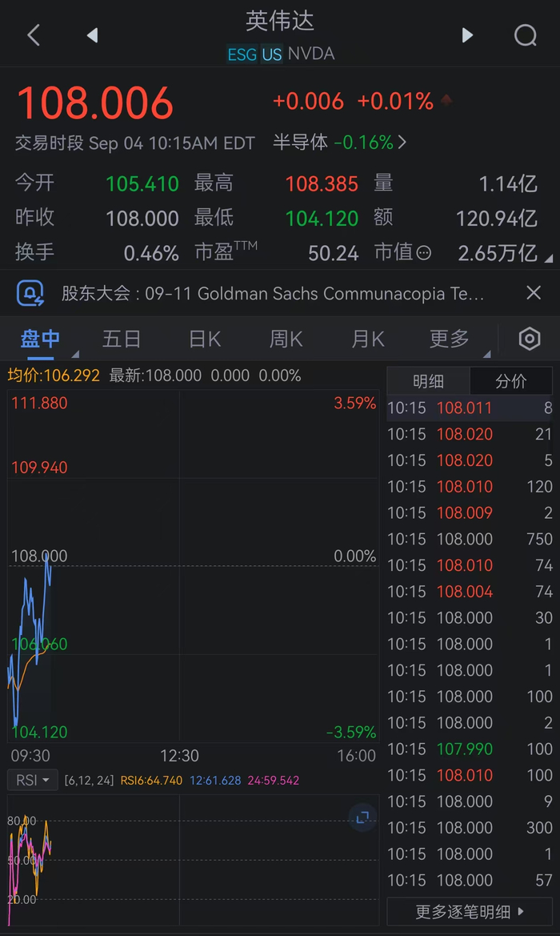This screenshot has height=936, width=560.
Task: Switch to 日K tab
Action: [205, 339]
